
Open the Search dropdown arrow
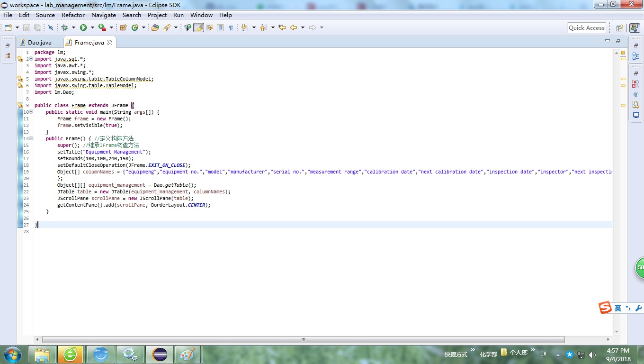point(176,27)
